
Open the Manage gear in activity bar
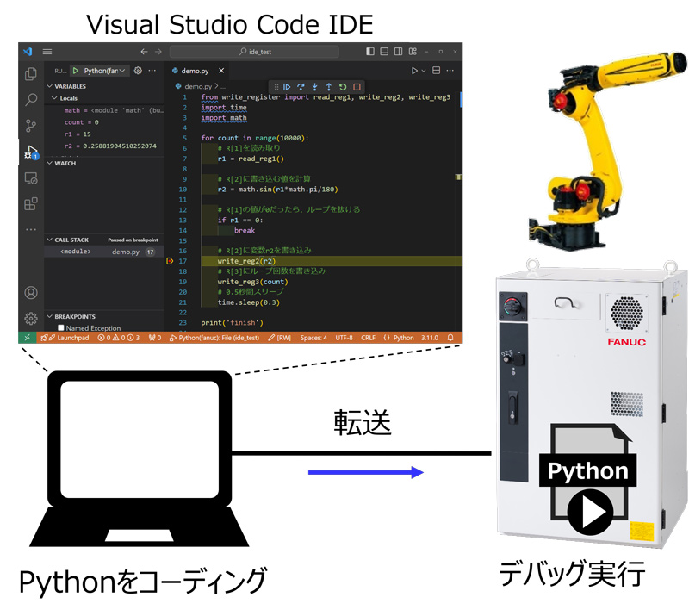[x=31, y=318]
